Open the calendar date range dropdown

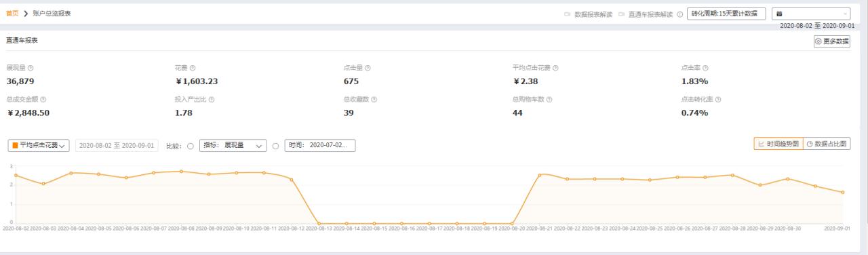click(811, 14)
